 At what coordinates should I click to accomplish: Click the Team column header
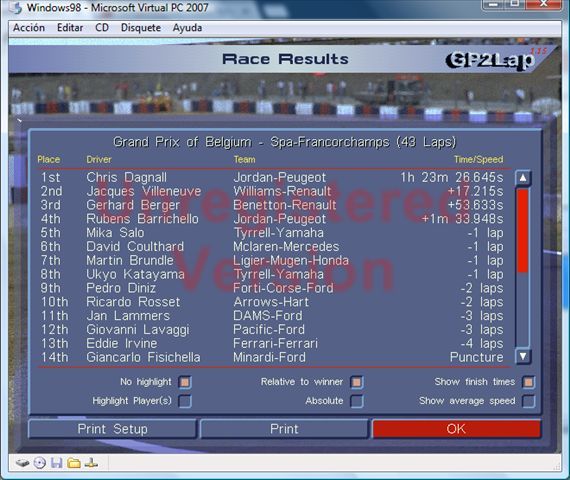click(244, 159)
